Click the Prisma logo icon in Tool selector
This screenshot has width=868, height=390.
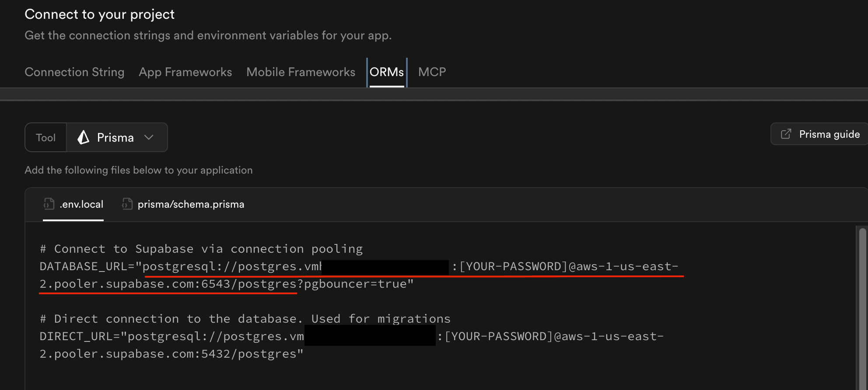click(x=83, y=137)
